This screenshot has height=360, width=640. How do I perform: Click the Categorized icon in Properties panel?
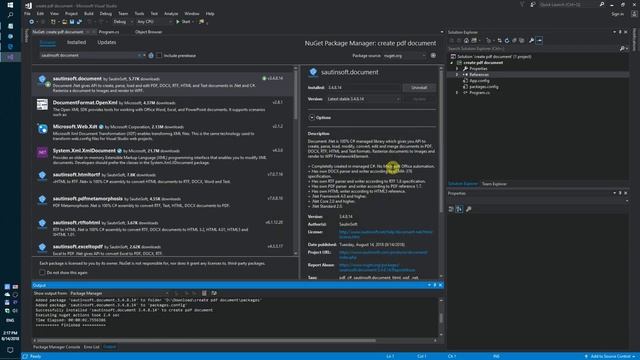(x=451, y=209)
